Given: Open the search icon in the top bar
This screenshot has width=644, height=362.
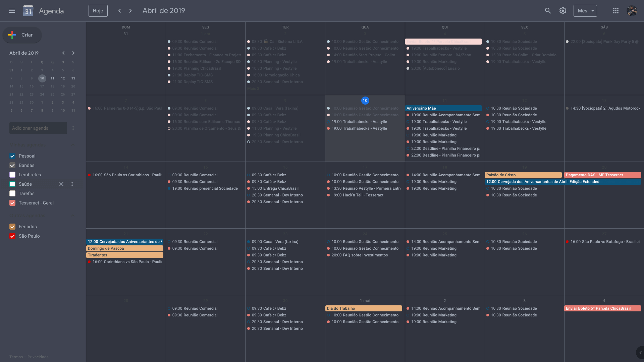Looking at the screenshot, I should [x=548, y=11].
